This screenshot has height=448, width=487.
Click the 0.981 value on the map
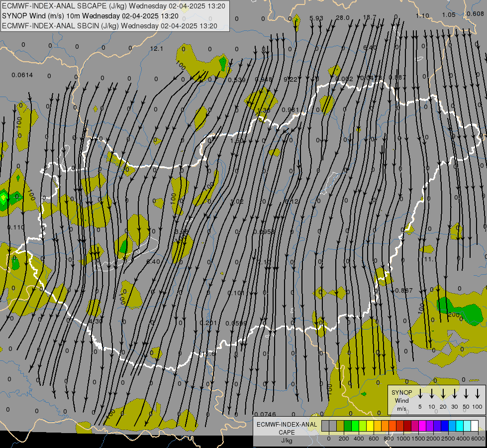pyautogui.click(x=291, y=110)
